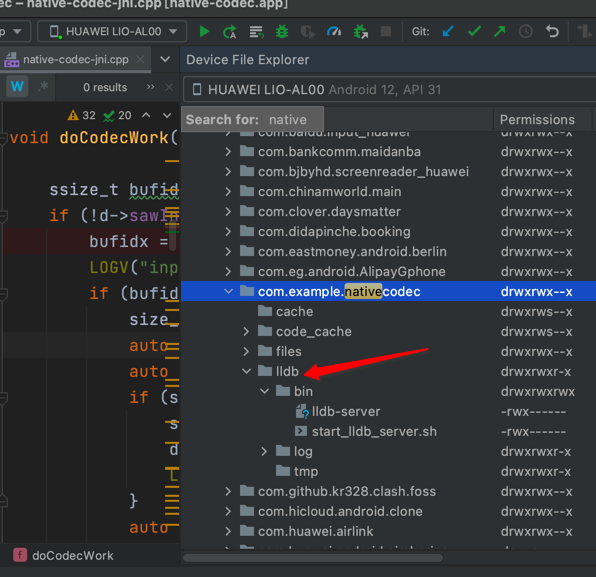Click the rollback undo arrow icon
This screenshot has height=577, width=596.
click(x=552, y=31)
